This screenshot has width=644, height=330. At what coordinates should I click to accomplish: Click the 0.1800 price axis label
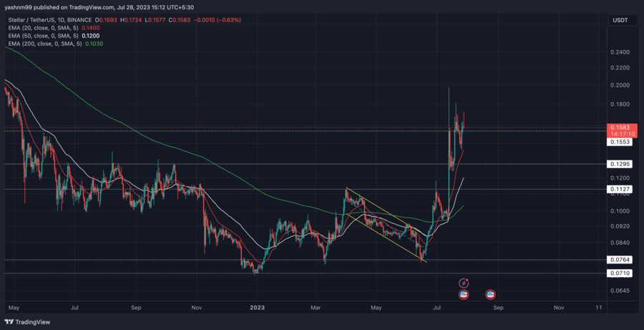click(x=620, y=105)
